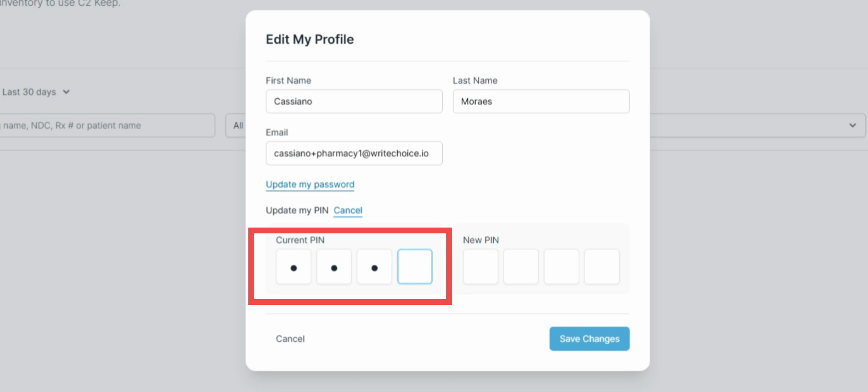The width and height of the screenshot is (868, 392).
Task: Click the first Current PIN digit box
Action: (x=293, y=266)
